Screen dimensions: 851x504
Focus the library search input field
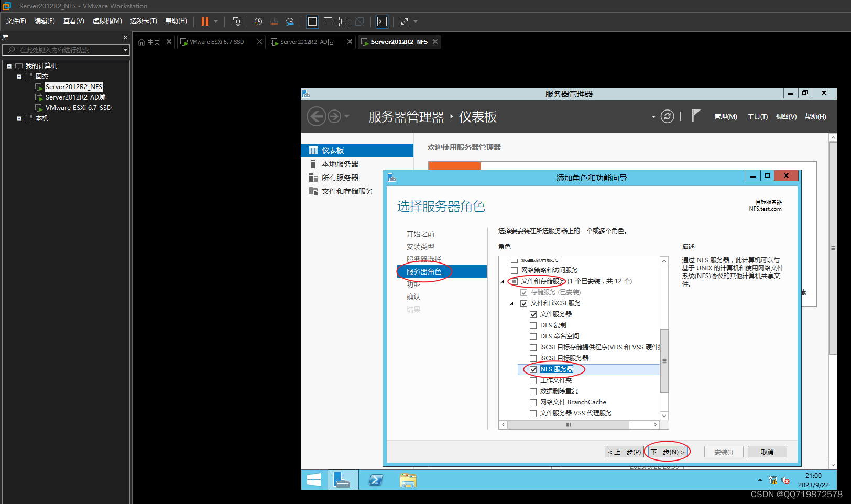(x=66, y=50)
